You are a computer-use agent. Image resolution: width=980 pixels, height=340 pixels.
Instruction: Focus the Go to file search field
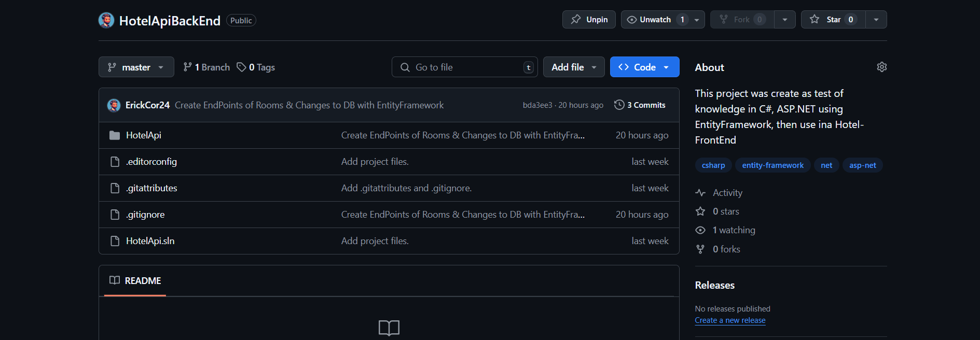pos(464,67)
